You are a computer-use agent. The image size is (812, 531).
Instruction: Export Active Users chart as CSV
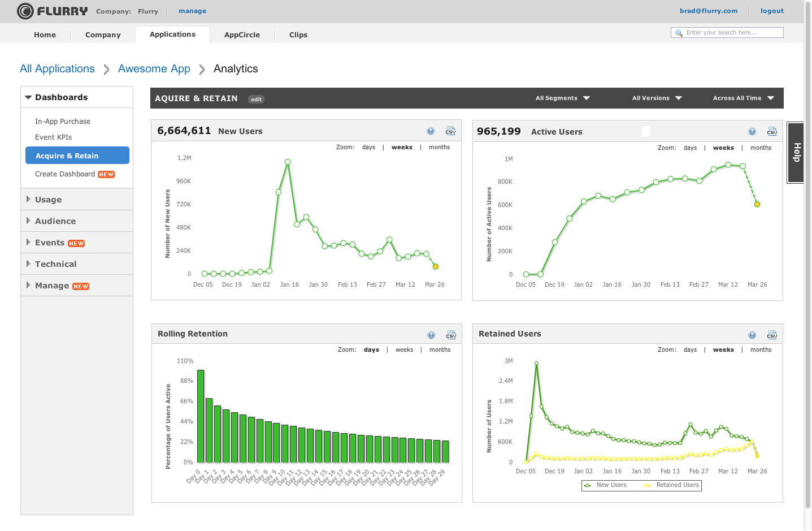point(772,131)
